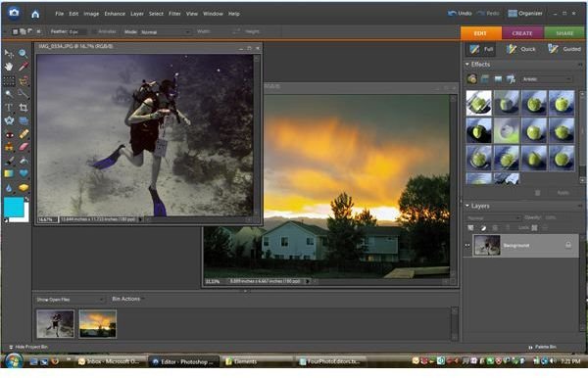Click the Redo button
The image size is (588, 378).
tap(488, 13)
